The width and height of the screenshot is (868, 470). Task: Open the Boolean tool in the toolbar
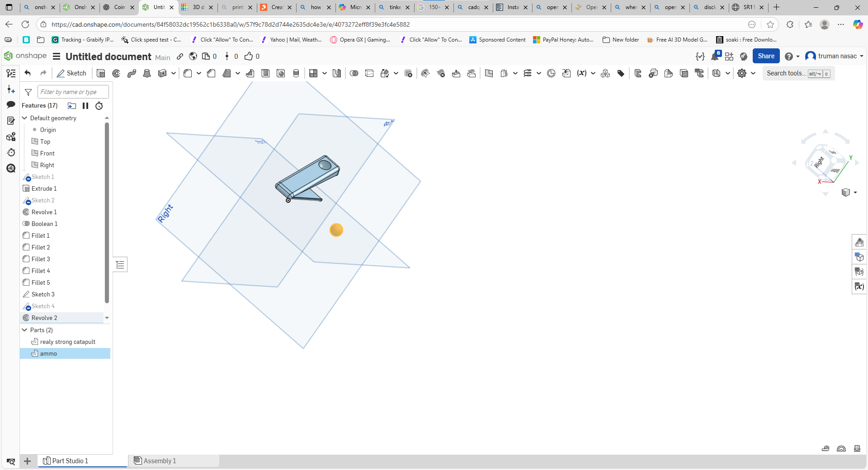click(354, 73)
